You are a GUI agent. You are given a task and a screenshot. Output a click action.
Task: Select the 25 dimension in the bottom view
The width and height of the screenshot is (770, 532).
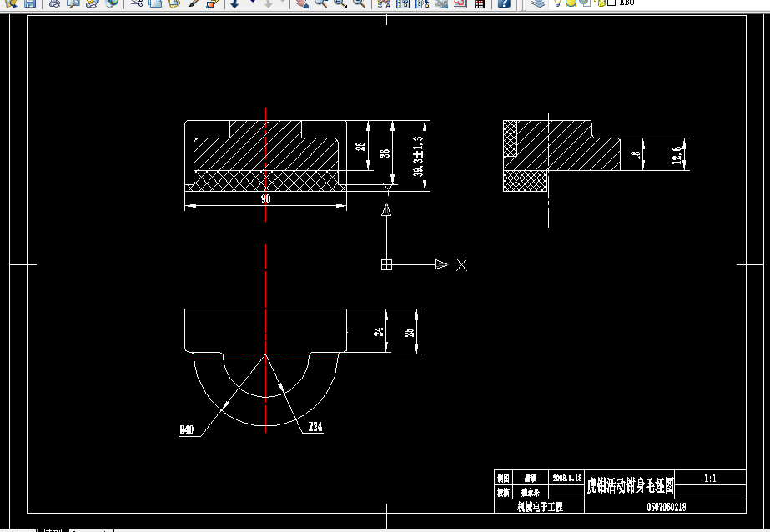point(409,332)
